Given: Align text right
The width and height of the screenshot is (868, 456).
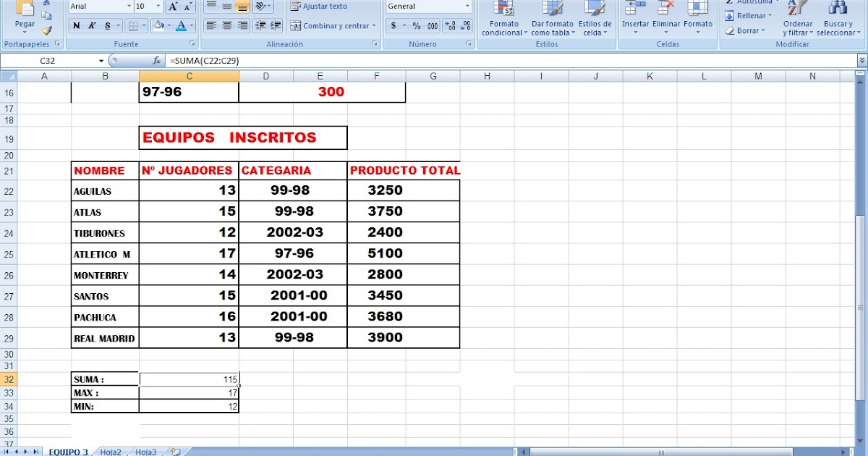Looking at the screenshot, I should click(x=242, y=26).
